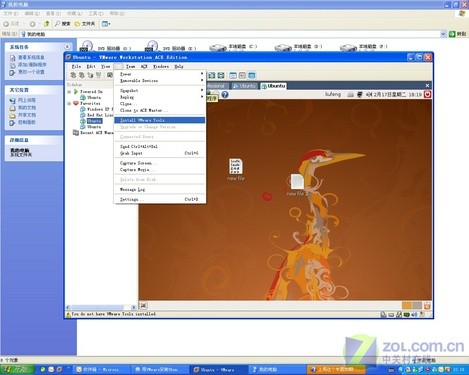
Task: Click the Windows Start button
Action: [17, 369]
